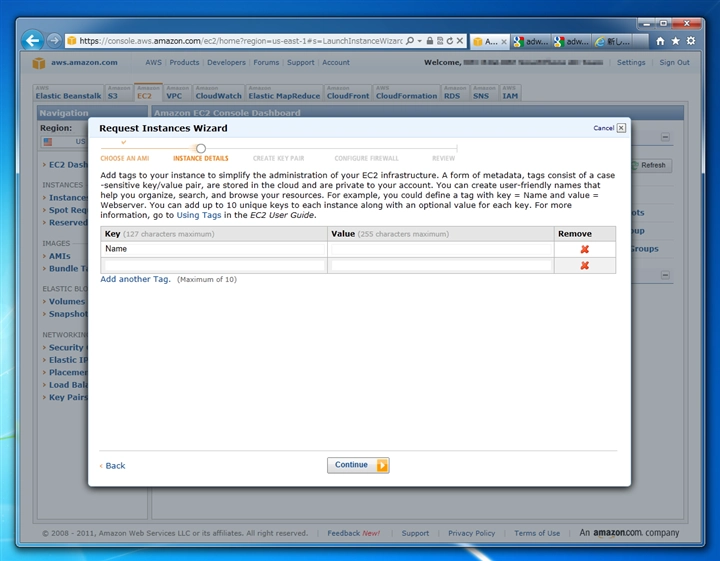The width and height of the screenshot is (720, 561).
Task: Click Continue button in the wizard
Action: coord(358,465)
